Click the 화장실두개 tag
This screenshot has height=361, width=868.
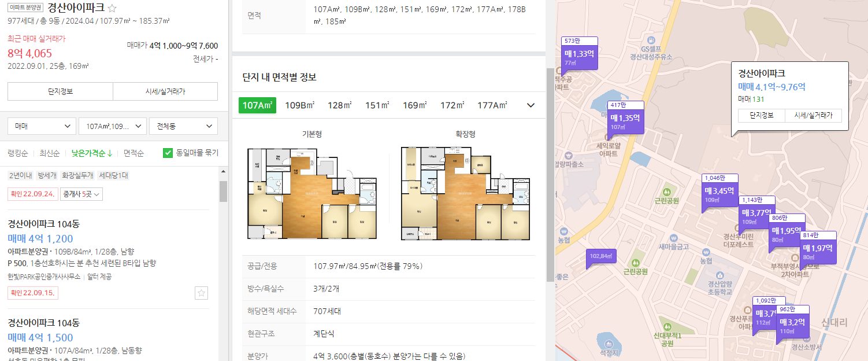pyautogui.click(x=78, y=175)
